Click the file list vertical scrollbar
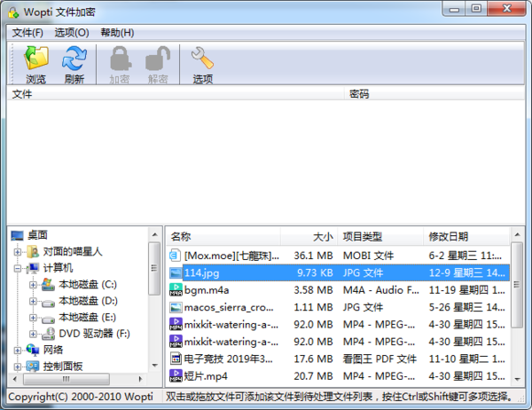The height and width of the screenshot is (410, 532). click(517, 319)
